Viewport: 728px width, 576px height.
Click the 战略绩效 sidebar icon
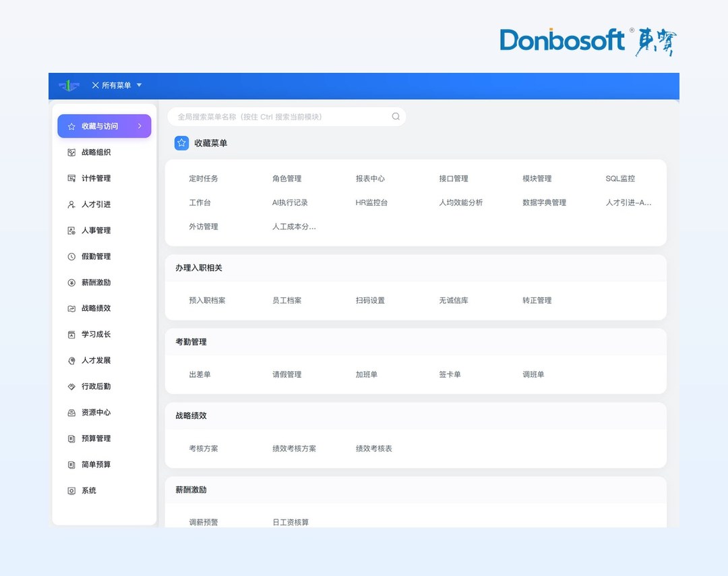71,308
